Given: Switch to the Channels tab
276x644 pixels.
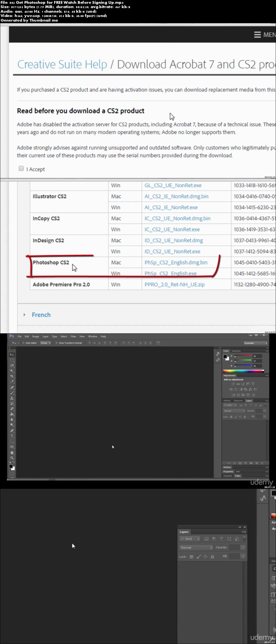Looking at the screenshot, I should (228, 476).
